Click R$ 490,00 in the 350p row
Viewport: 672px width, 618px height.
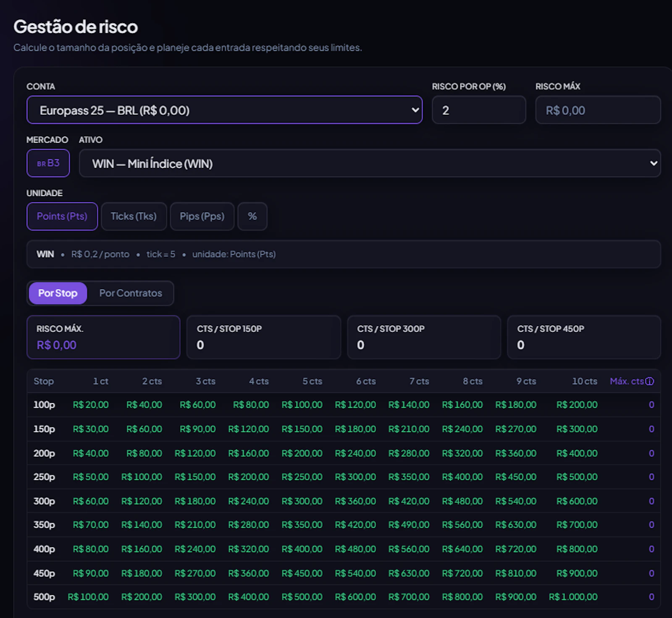[409, 525]
